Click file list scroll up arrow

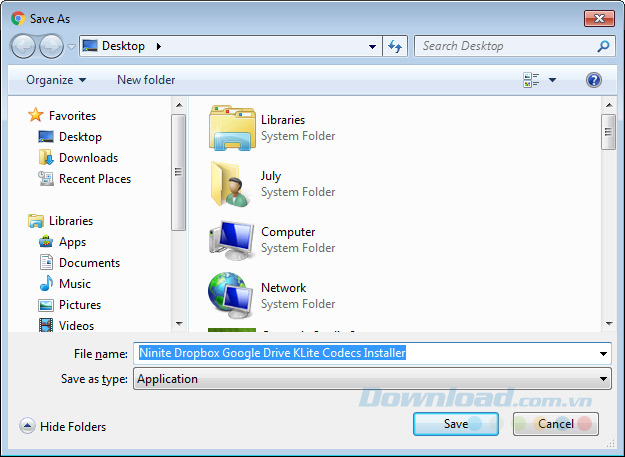pyautogui.click(x=609, y=105)
